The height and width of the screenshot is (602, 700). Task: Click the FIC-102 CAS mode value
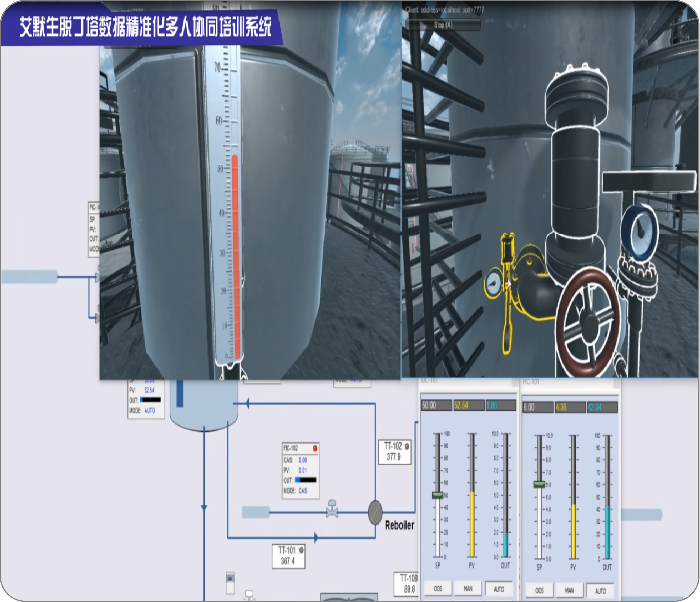303,491
